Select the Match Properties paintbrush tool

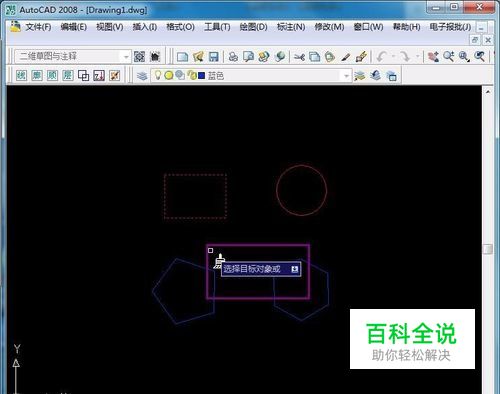[361, 57]
